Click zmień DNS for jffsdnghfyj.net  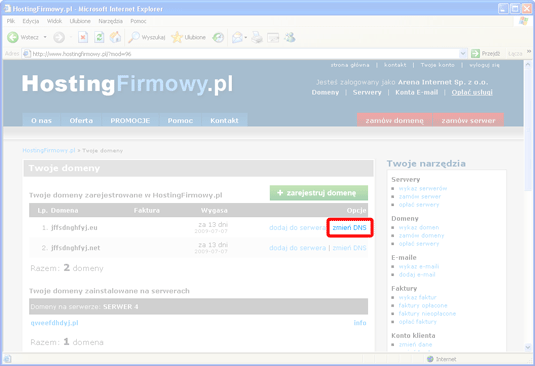(x=349, y=248)
